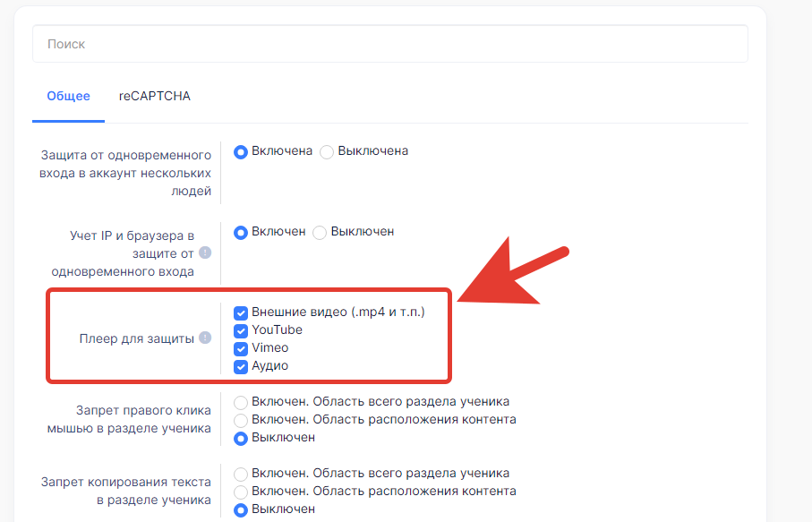This screenshot has width=812, height=522.
Task: Click the Поиск search field
Action: point(390,44)
